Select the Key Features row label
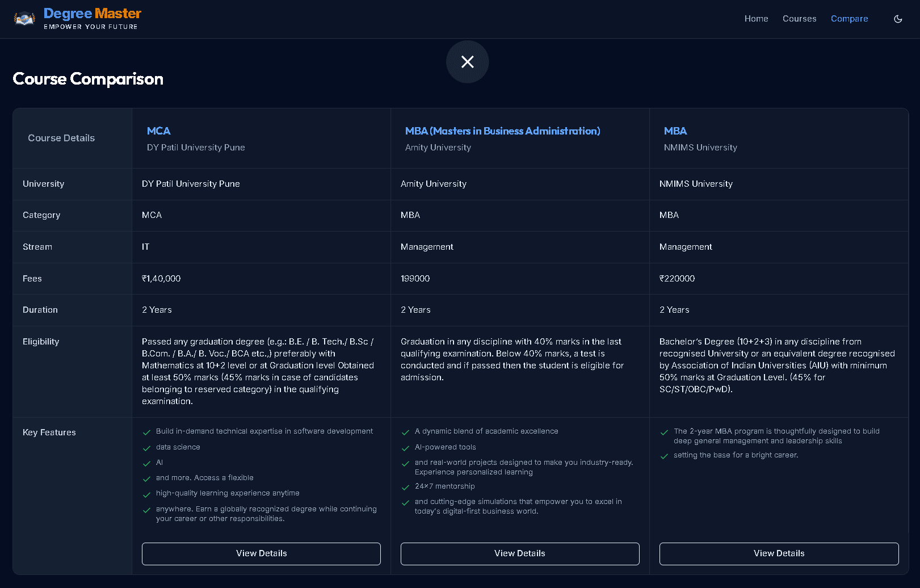Viewport: 920px width, 588px height. (x=49, y=432)
